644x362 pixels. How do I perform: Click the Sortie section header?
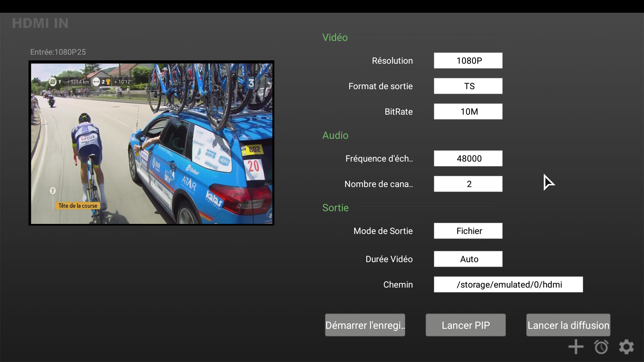[335, 208]
